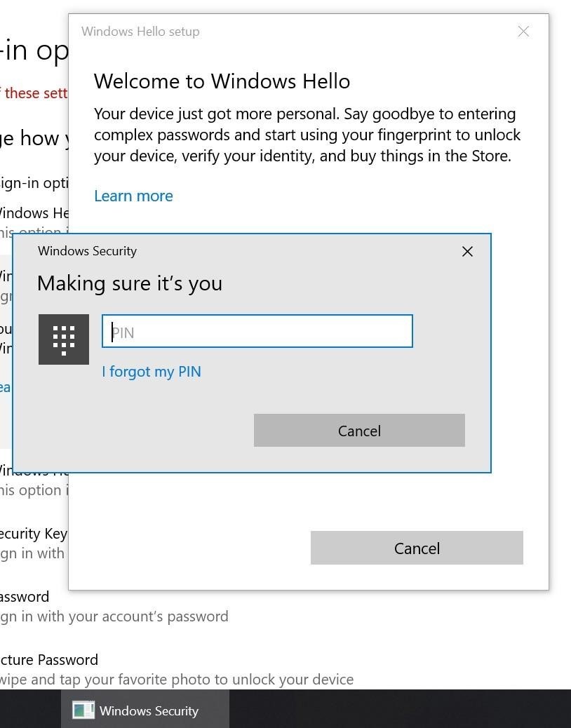Click the PIN keypad icon
571x728 pixels.
[64, 339]
